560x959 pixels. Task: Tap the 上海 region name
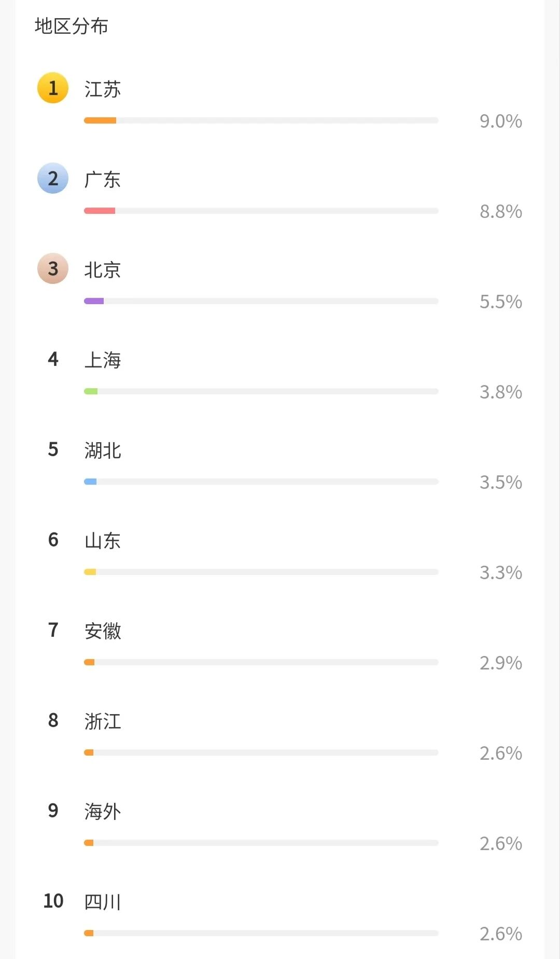[x=103, y=360]
